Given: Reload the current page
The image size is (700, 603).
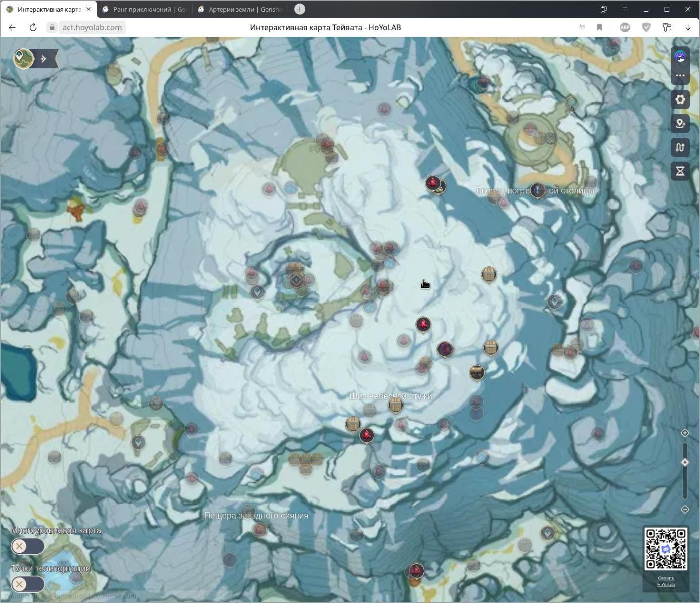Looking at the screenshot, I should tap(33, 27).
